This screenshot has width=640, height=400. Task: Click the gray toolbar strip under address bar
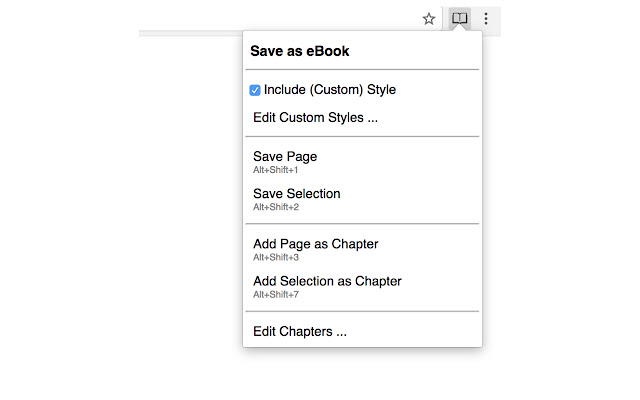(190, 34)
